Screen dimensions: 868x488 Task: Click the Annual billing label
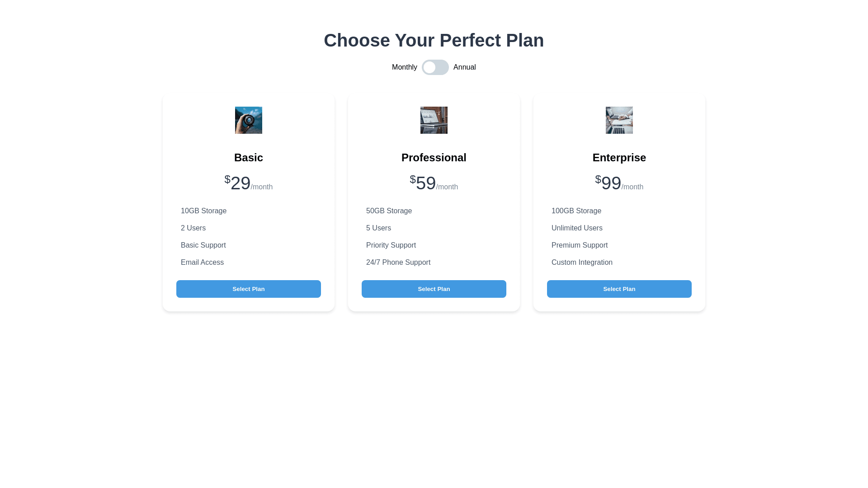[x=464, y=67]
